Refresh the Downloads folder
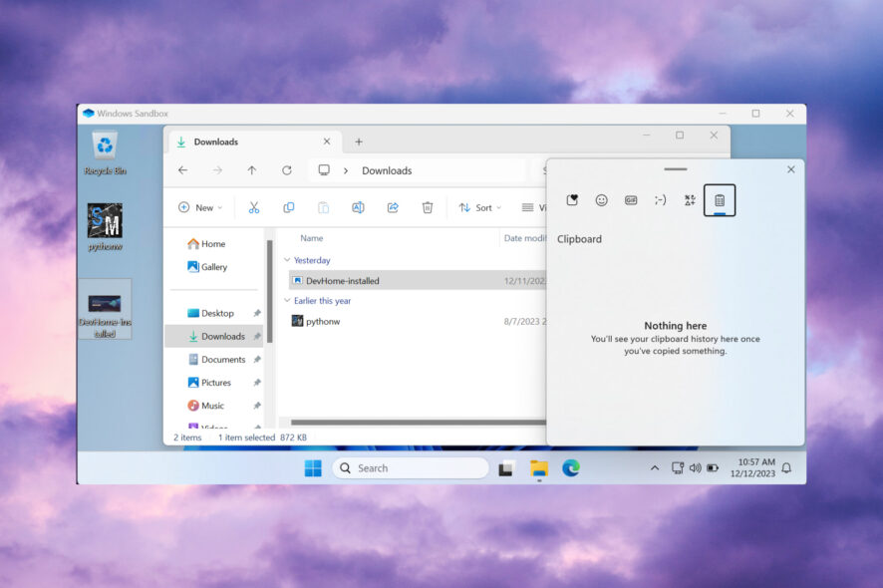The width and height of the screenshot is (883, 588). [x=287, y=170]
